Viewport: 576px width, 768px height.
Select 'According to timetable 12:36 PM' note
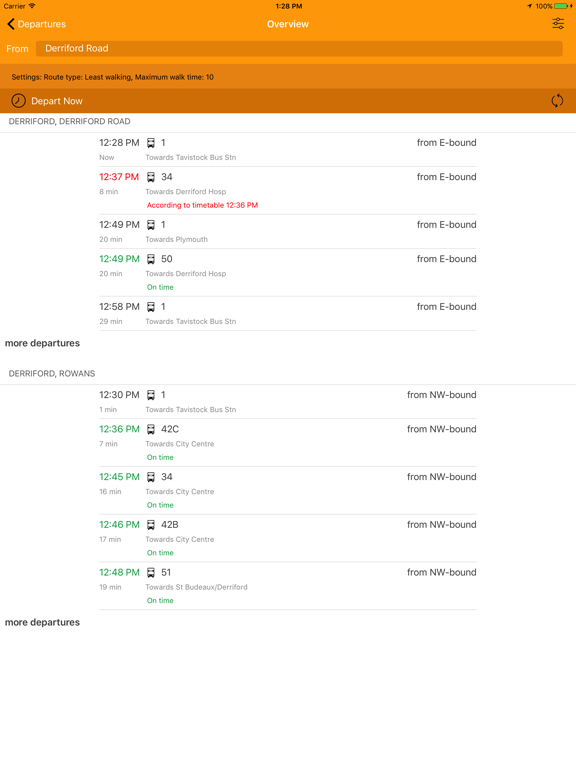[x=202, y=205]
